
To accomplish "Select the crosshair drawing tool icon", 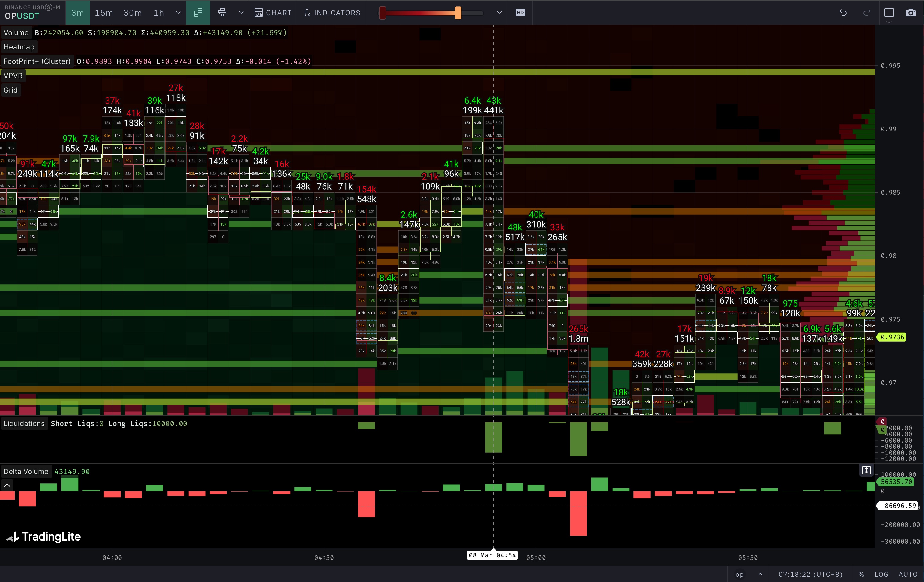I will pos(222,13).
